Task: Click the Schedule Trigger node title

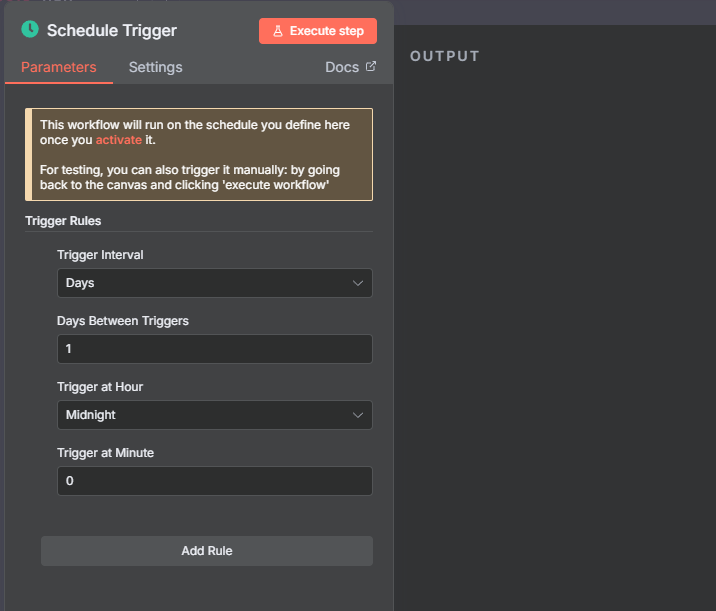Action: [x=112, y=30]
